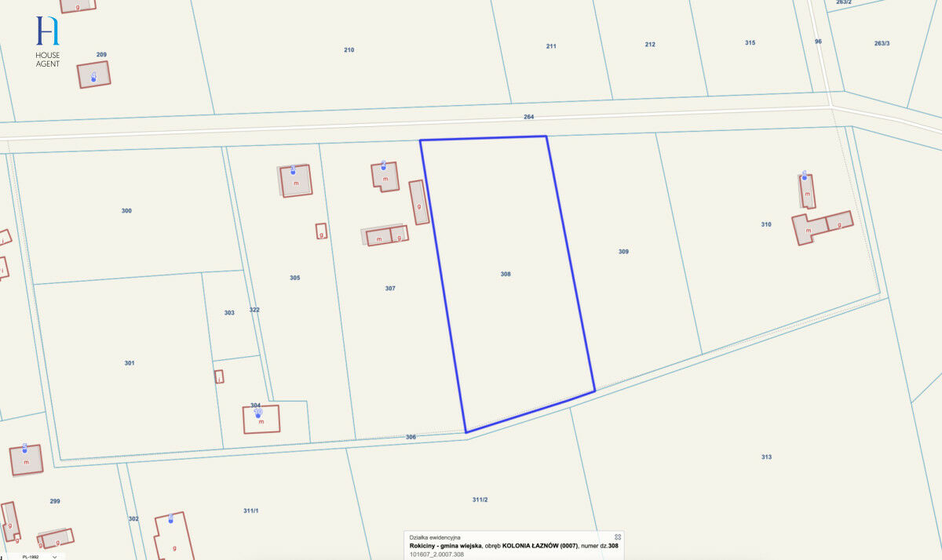Click address point marker 2 on parcel 307
The height and width of the screenshot is (560, 942).
(x=383, y=165)
